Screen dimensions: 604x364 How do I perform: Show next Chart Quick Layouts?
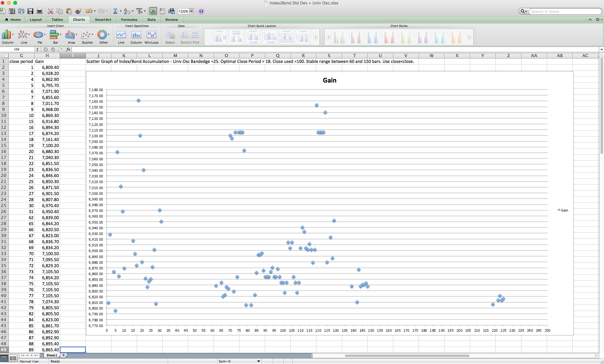[x=315, y=37]
